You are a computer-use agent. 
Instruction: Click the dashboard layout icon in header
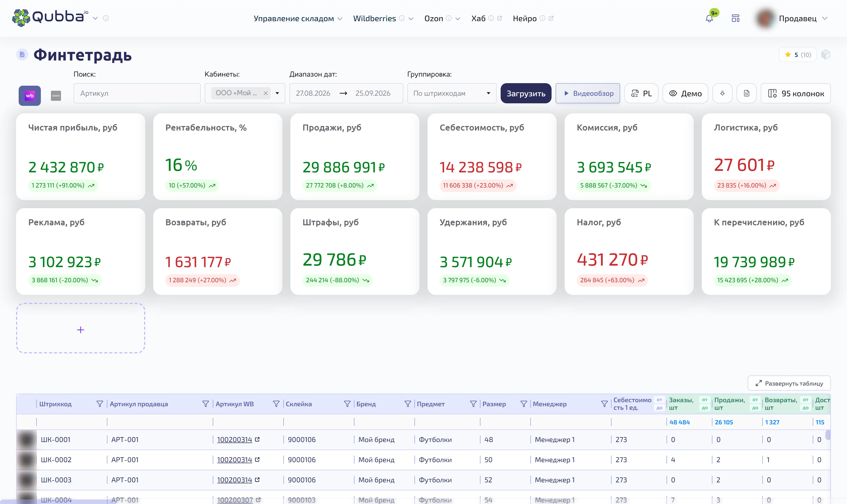pyautogui.click(x=736, y=18)
